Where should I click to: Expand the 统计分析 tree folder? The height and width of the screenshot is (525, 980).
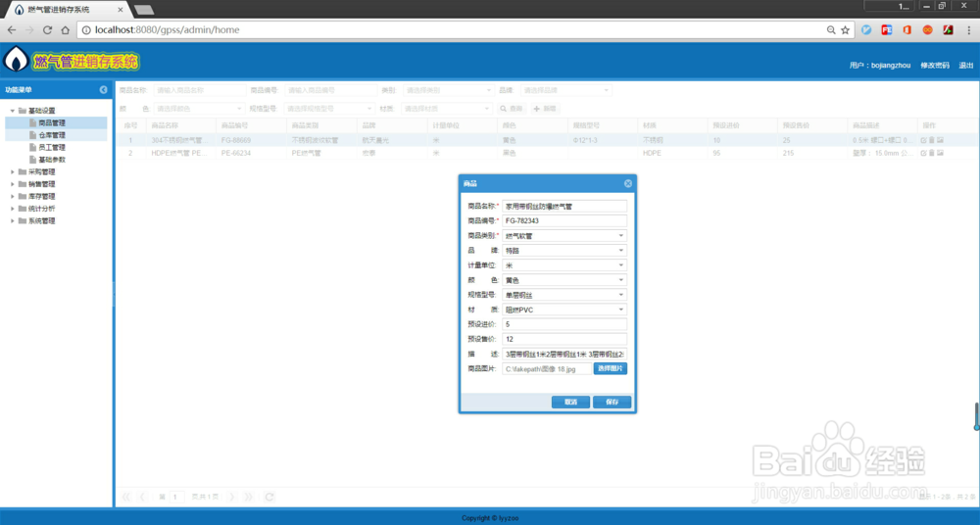(x=13, y=209)
